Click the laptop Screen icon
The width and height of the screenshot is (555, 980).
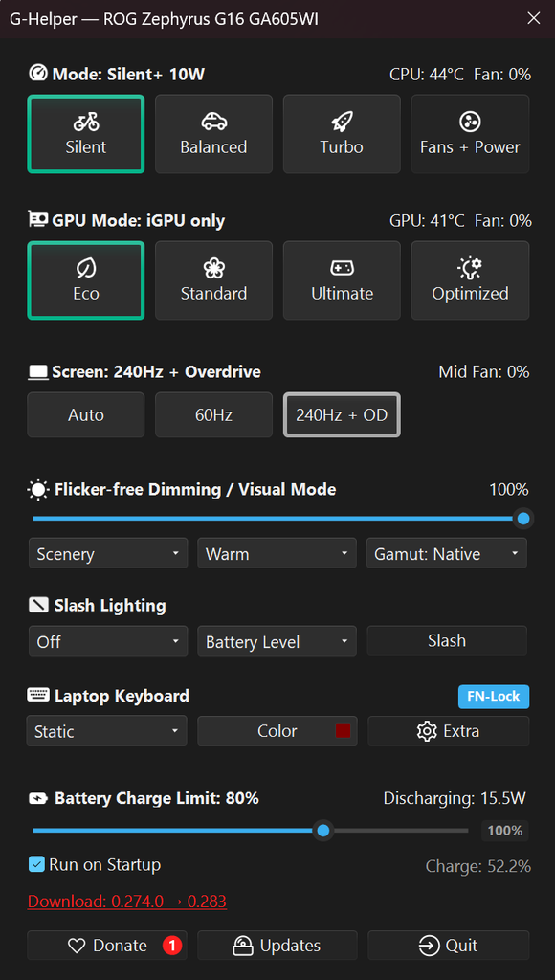[38, 372]
